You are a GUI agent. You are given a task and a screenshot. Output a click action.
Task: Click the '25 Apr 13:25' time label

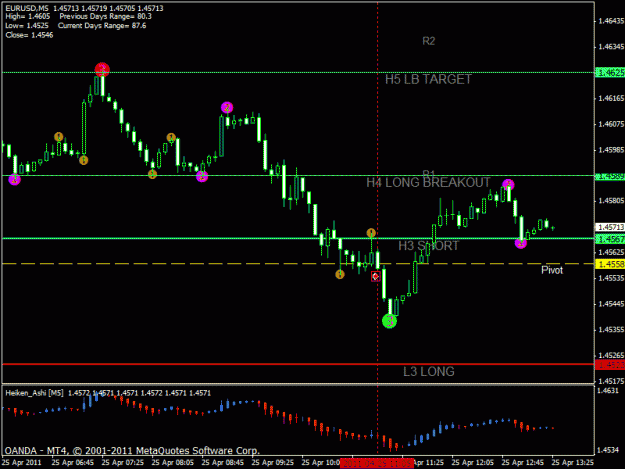(572, 462)
